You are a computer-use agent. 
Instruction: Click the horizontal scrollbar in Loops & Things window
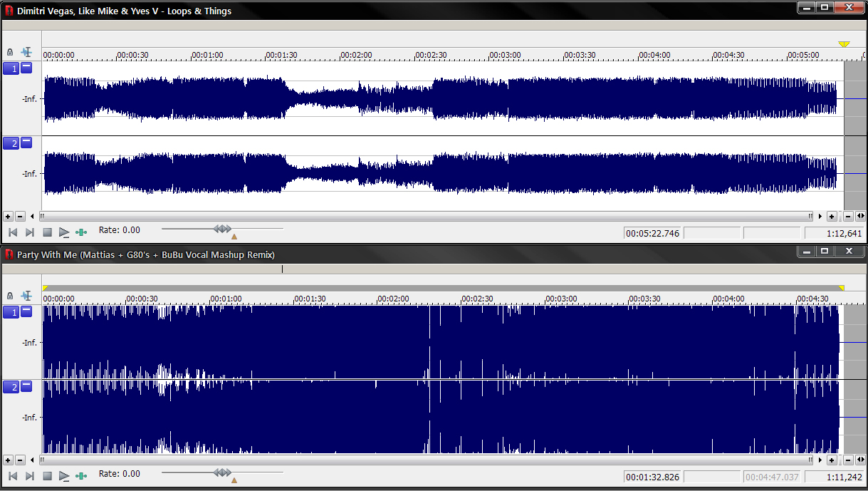pyautogui.click(x=426, y=216)
